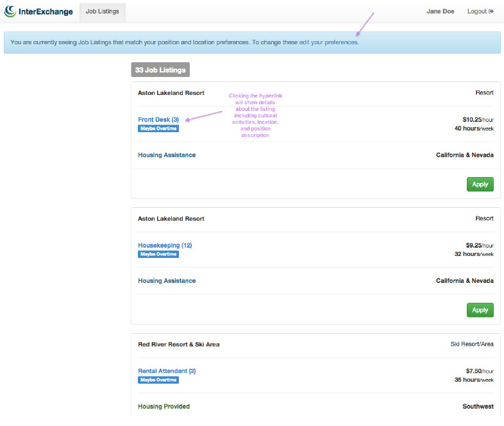Select Housing Assistance in Front Desk listing
The height and width of the screenshot is (426, 504).
(167, 155)
